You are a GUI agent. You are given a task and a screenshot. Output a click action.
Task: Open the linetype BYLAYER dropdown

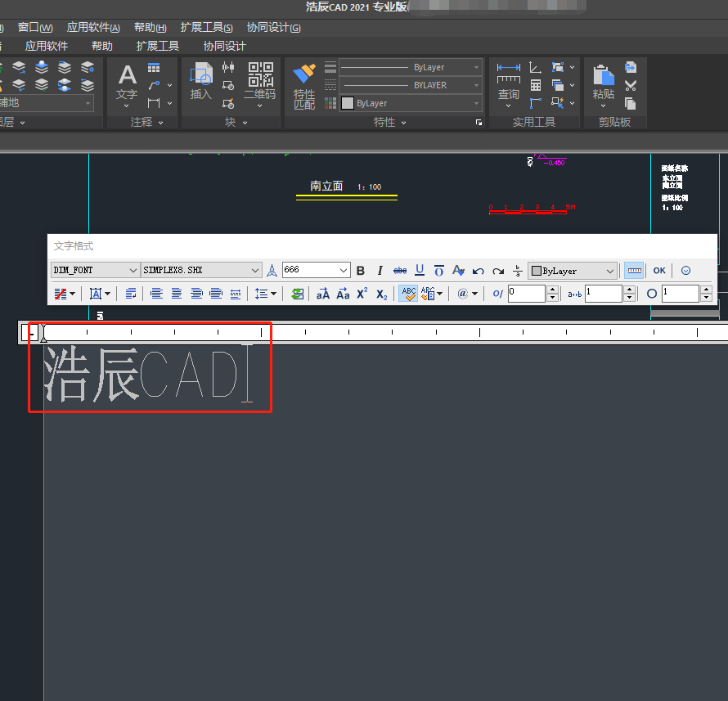tap(411, 85)
